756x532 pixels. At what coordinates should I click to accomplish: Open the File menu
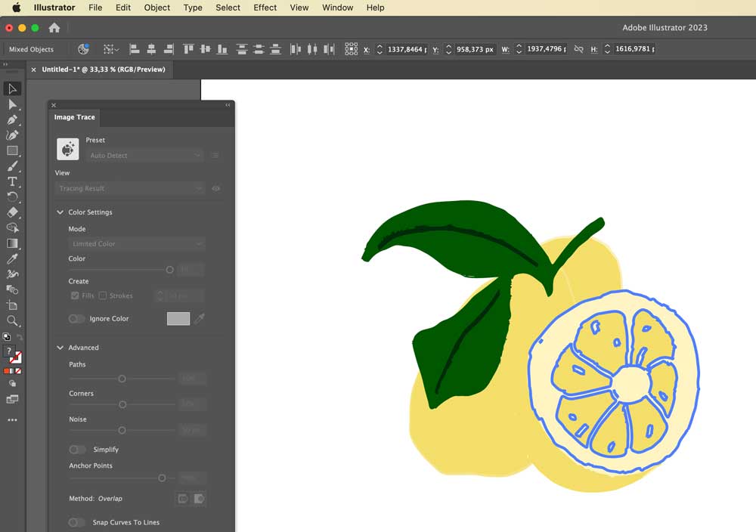click(x=95, y=8)
